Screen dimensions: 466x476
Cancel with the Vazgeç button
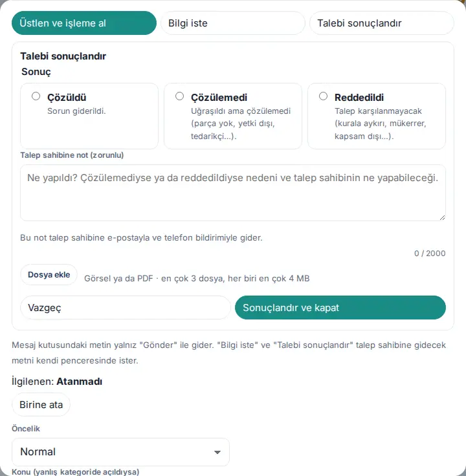(x=126, y=307)
